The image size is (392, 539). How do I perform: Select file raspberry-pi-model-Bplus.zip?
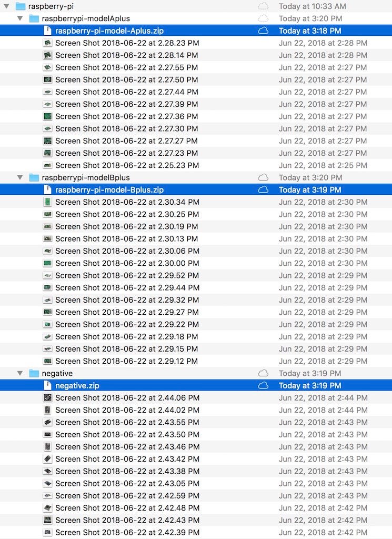tap(109, 189)
